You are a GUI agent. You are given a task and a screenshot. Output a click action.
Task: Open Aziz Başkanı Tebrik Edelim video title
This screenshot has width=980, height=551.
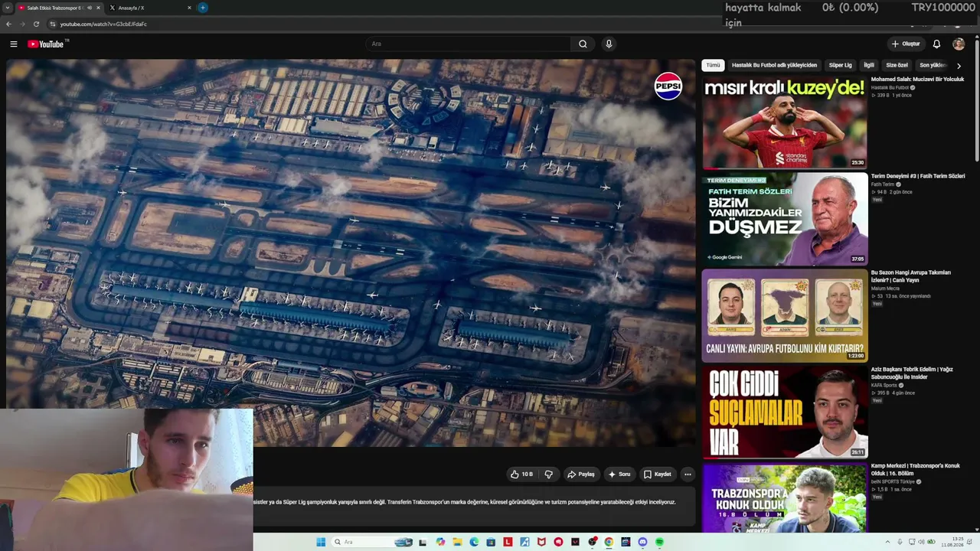click(912, 373)
